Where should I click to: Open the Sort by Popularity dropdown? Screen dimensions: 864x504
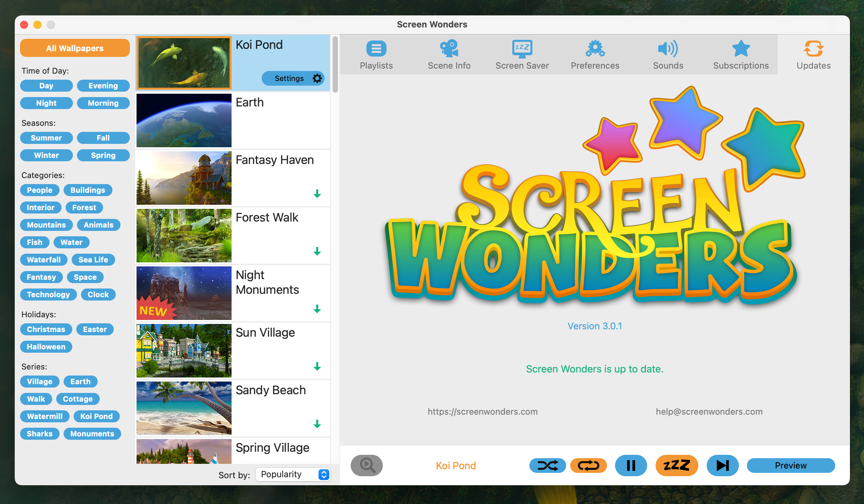point(293,474)
